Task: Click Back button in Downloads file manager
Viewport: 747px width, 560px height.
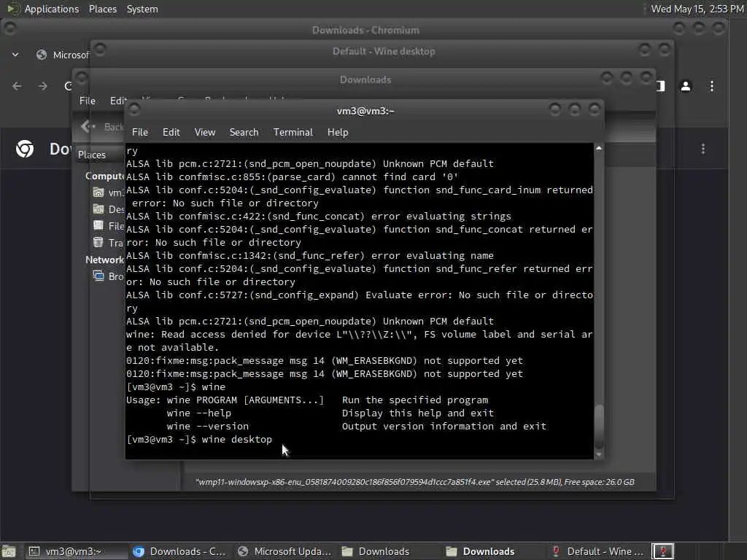Action: [x=101, y=127]
